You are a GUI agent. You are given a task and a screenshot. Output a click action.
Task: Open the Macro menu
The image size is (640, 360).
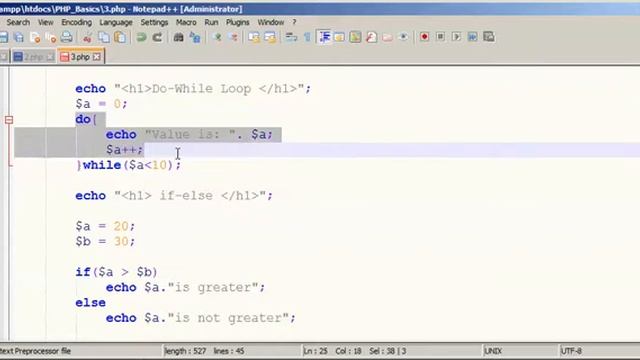point(186,22)
